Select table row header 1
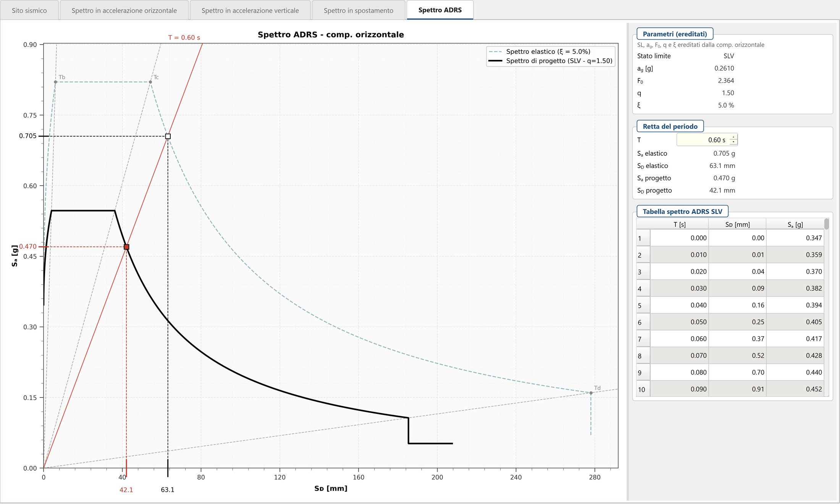840x504 pixels. 643,238
